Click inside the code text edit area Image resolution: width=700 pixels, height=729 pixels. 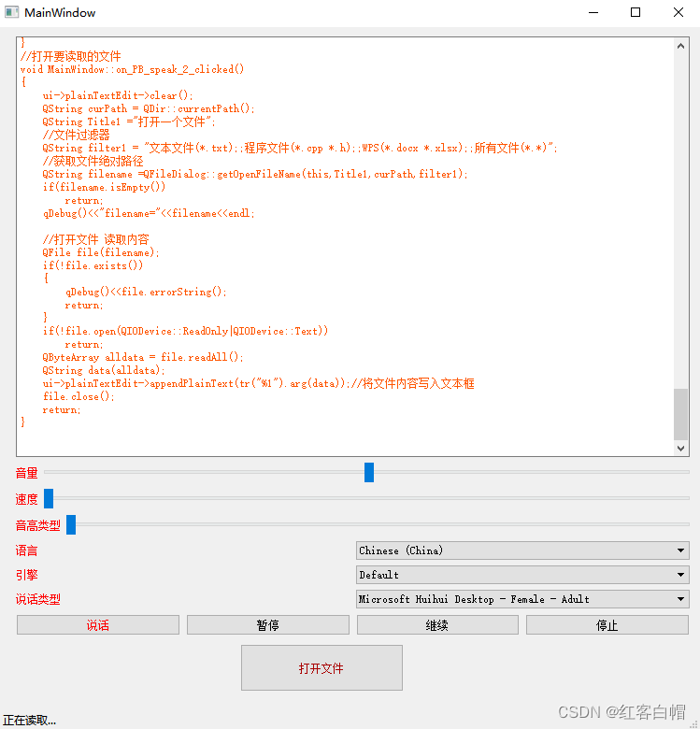pos(345,247)
